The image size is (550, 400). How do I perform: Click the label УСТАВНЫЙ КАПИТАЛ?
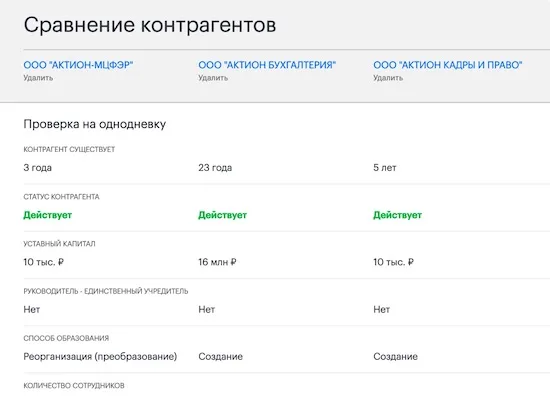pos(59,244)
